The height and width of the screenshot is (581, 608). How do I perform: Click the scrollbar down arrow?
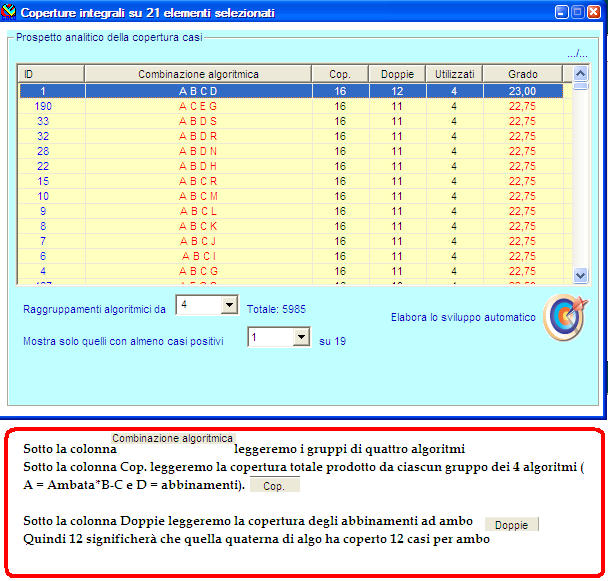pyautogui.click(x=580, y=276)
